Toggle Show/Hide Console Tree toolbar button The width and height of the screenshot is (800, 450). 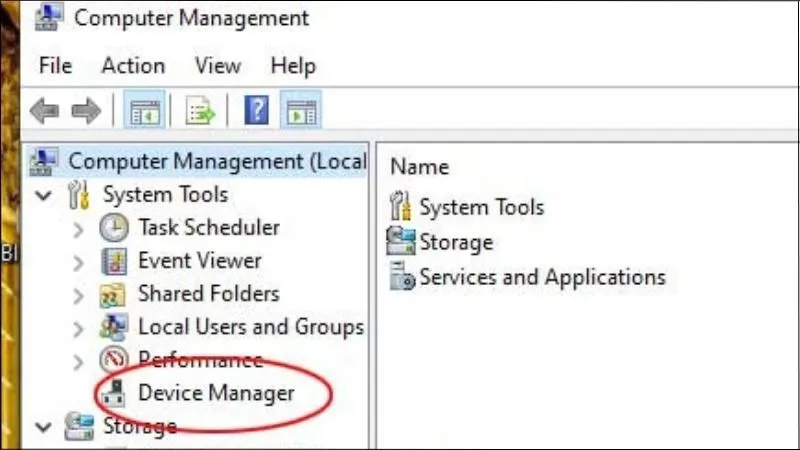[x=145, y=111]
